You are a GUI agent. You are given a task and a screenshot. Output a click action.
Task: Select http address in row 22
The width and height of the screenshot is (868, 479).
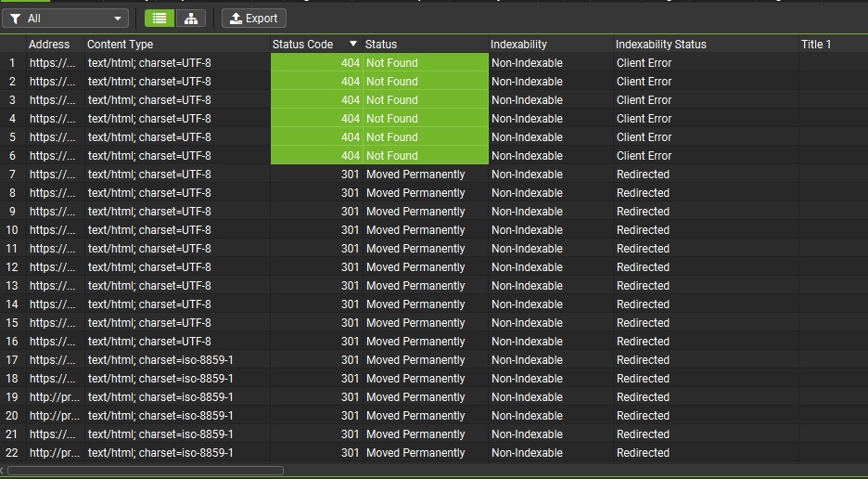click(x=56, y=453)
